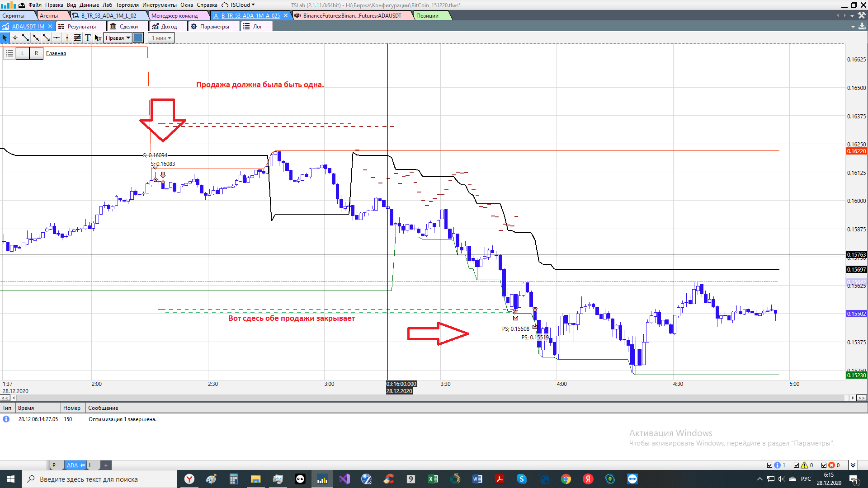Image resolution: width=868 pixels, height=488 pixels.
Task: Select the text annotation tool
Action: (88, 38)
